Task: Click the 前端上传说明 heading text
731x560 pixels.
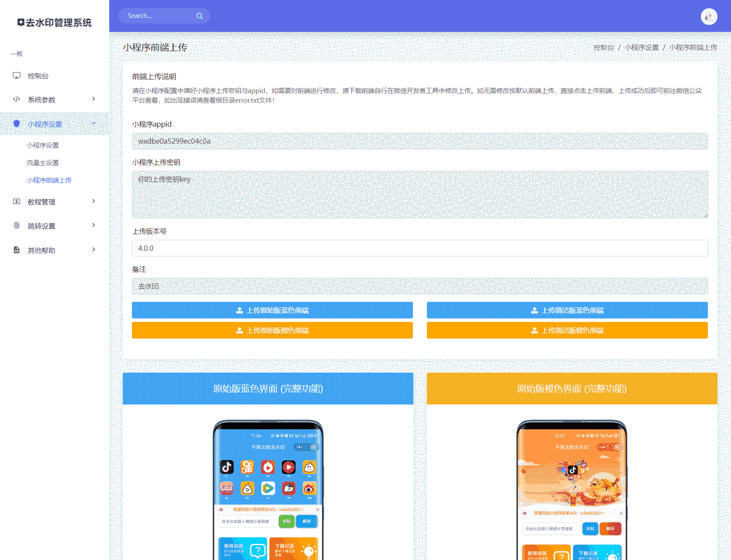Action: [154, 76]
